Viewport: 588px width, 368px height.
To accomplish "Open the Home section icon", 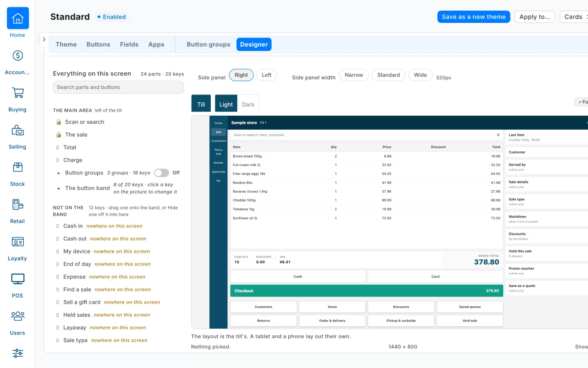I will coord(18,18).
